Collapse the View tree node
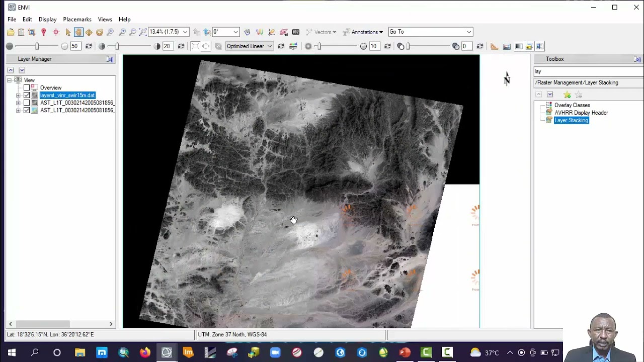Viewport: 644px width, 362px height. tap(9, 80)
